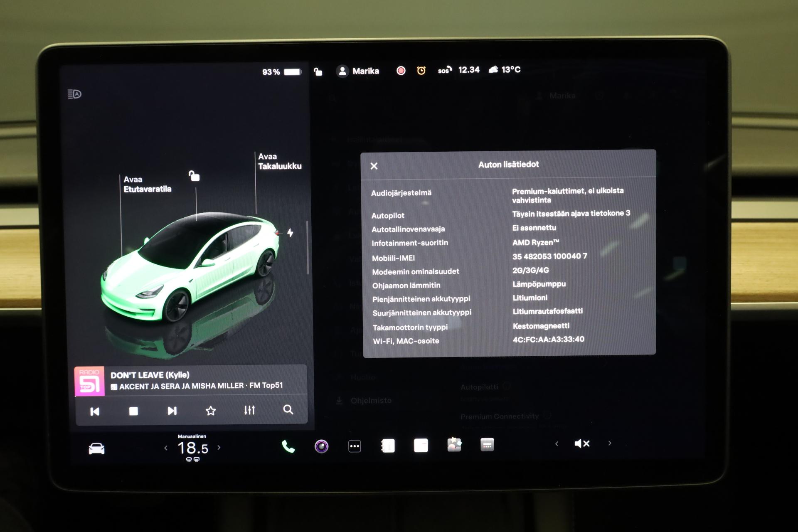Viewport: 798px width, 532px height.
Task: Search media with magnifier icon
Action: [x=288, y=410]
